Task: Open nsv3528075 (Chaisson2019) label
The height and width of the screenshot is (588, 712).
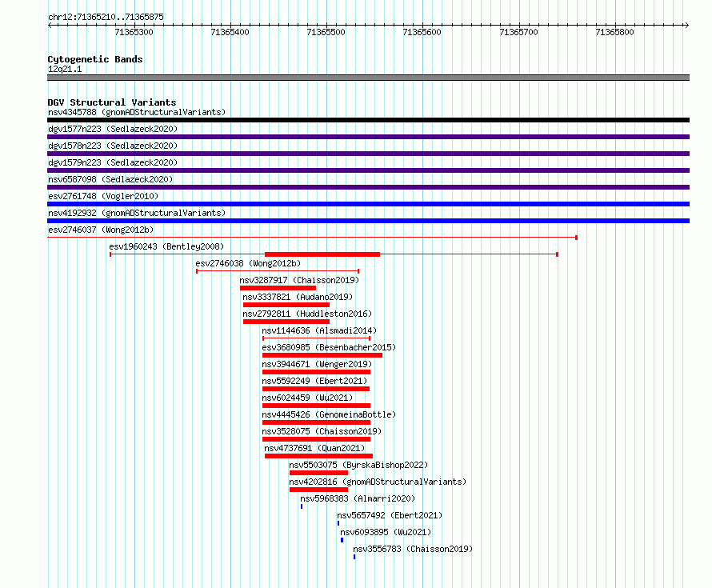Action: click(322, 431)
